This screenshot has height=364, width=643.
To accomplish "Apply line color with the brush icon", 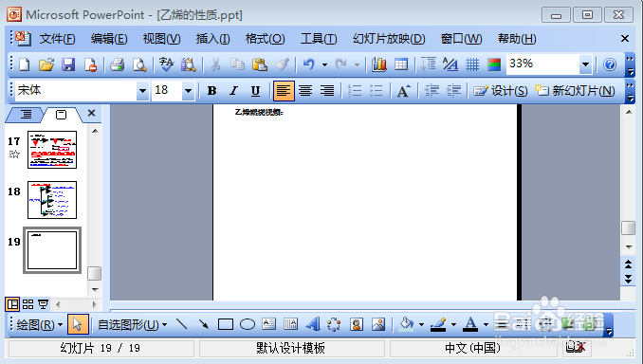I will click(x=438, y=324).
